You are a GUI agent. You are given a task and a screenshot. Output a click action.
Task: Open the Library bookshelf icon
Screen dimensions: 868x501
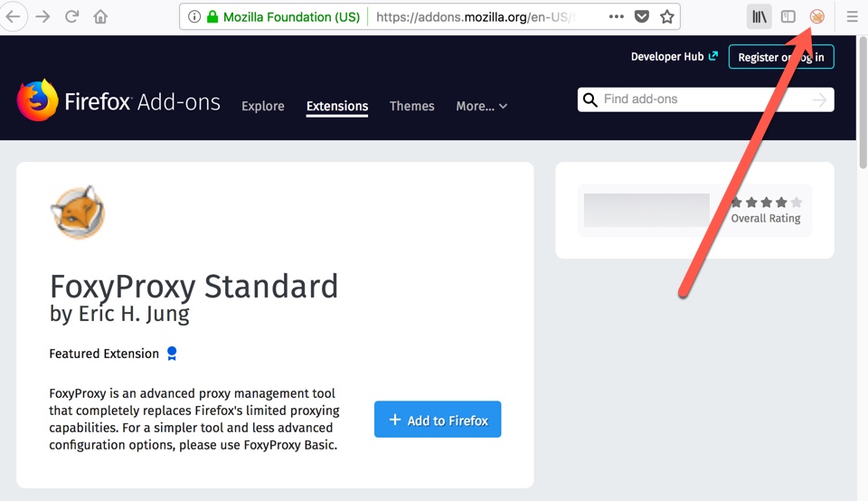(x=759, y=16)
